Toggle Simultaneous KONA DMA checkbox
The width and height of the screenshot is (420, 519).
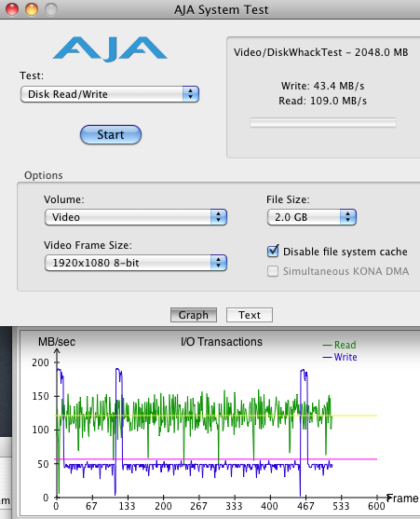click(273, 271)
